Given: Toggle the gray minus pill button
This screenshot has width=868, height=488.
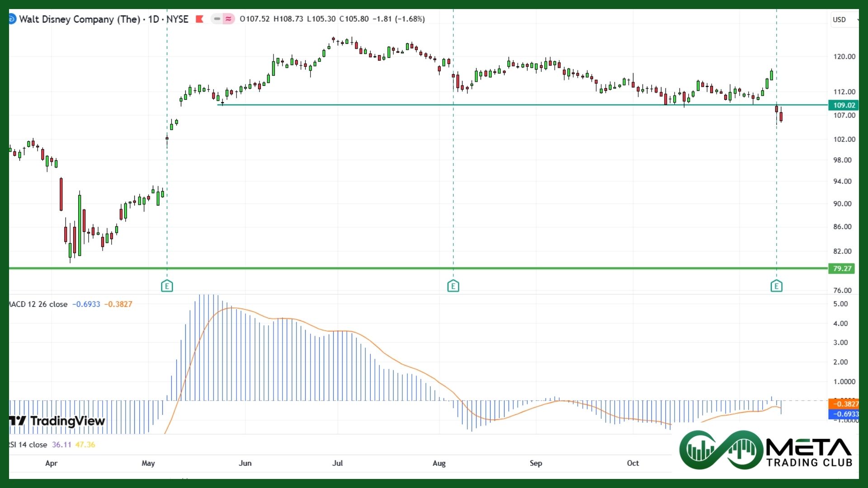Looking at the screenshot, I should (x=217, y=19).
